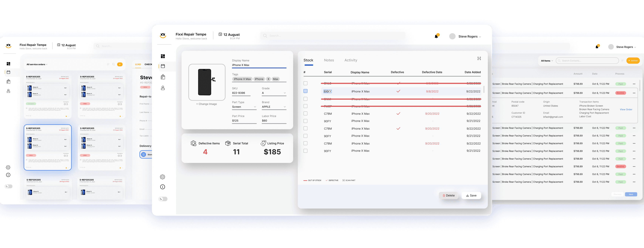644x248 pixels.
Task: Open the View Order link
Action: [626, 109]
